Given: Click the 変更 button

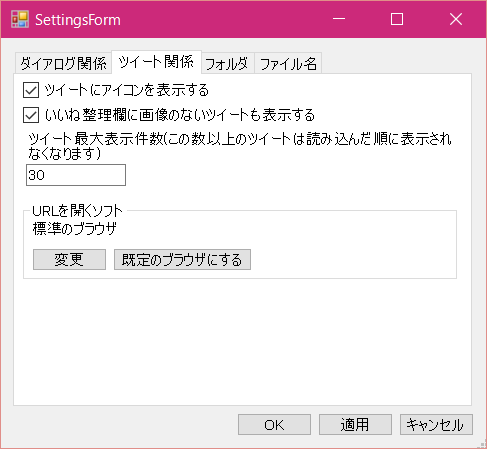Looking at the screenshot, I should (69, 259).
